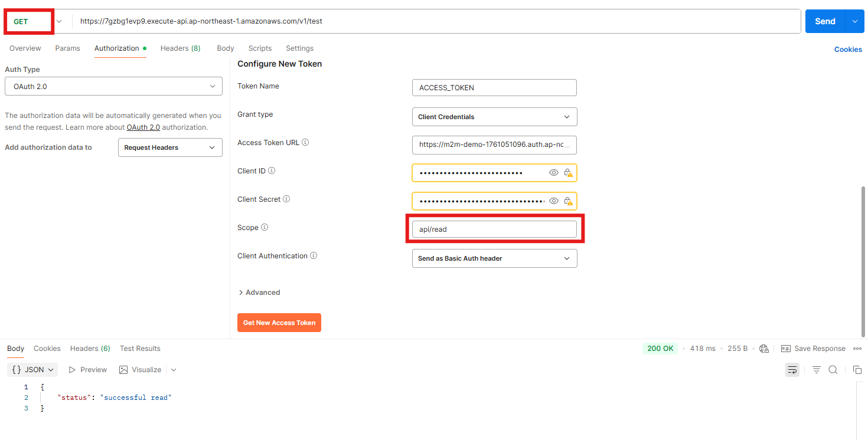
Task: Open the GET method dropdown
Action: (x=58, y=21)
